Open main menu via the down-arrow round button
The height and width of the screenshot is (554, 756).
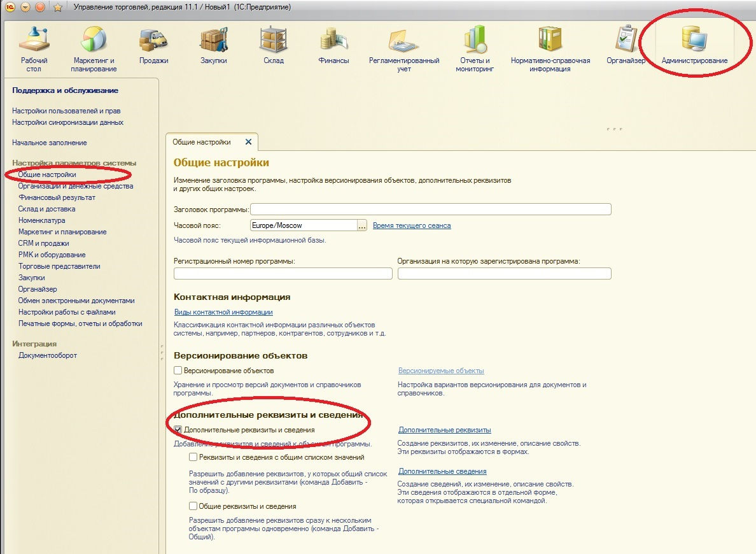pos(25,7)
